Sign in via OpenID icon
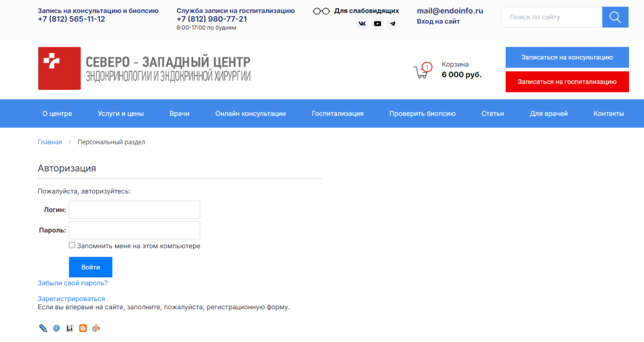 tap(96, 328)
